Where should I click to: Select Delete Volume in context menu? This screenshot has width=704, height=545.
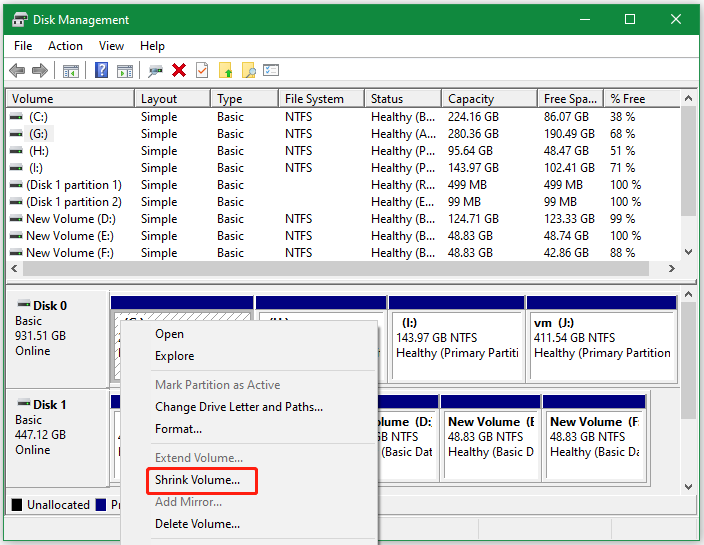point(197,524)
